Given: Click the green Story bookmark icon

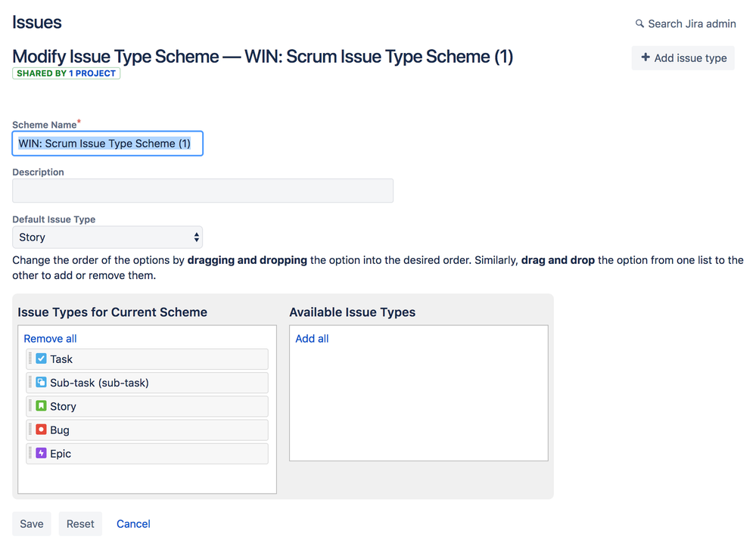Looking at the screenshot, I should [x=42, y=406].
